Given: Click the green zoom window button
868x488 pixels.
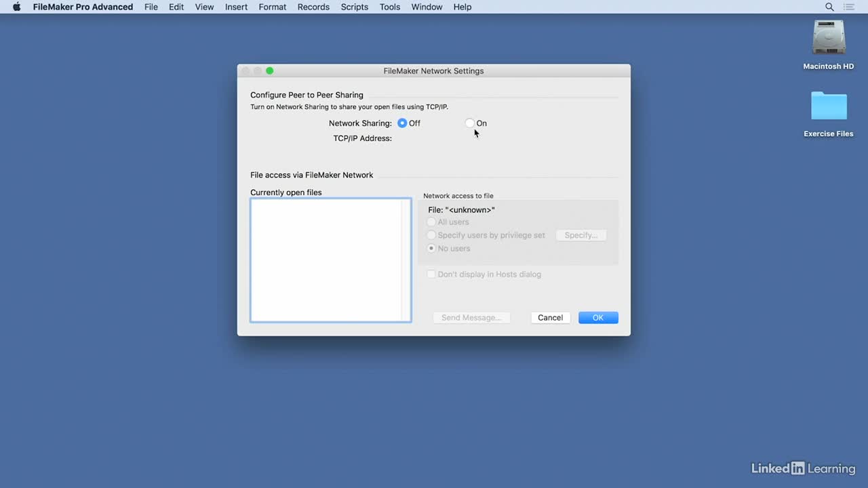Looking at the screenshot, I should tap(269, 70).
